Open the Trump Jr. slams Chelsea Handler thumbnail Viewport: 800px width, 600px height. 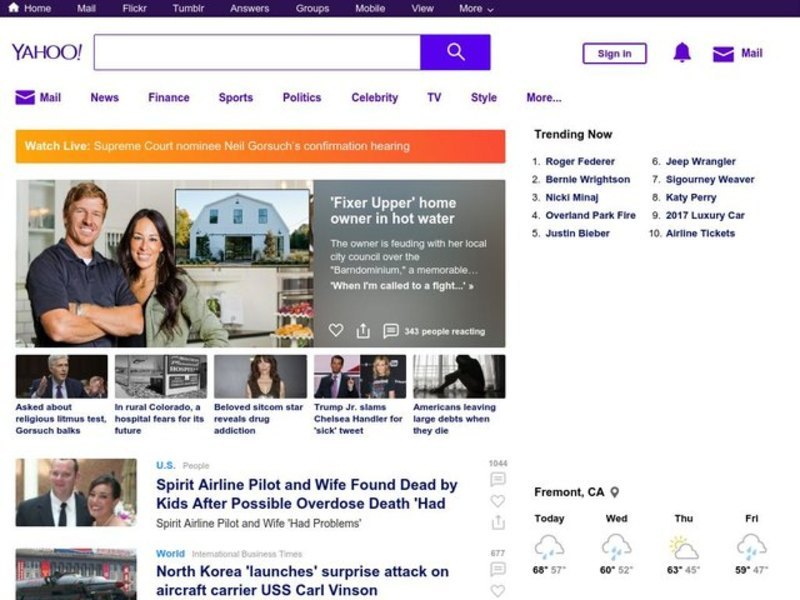coord(359,377)
